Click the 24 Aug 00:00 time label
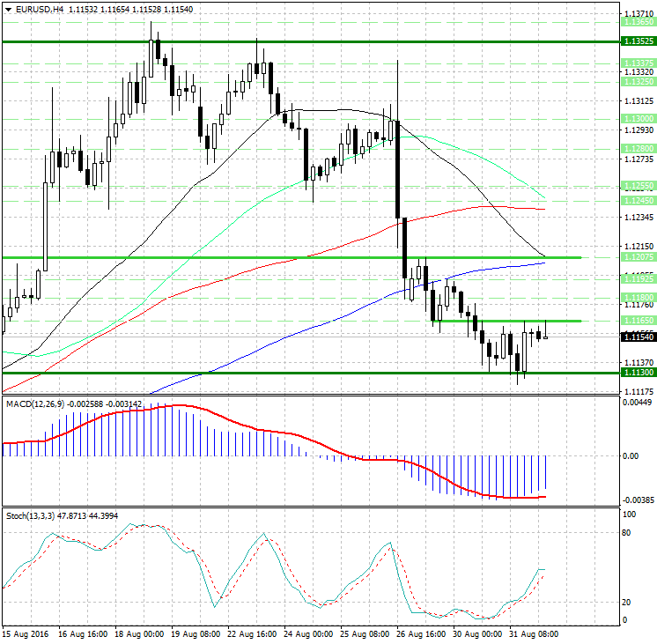Screen dimensions: 657x644 [308, 634]
